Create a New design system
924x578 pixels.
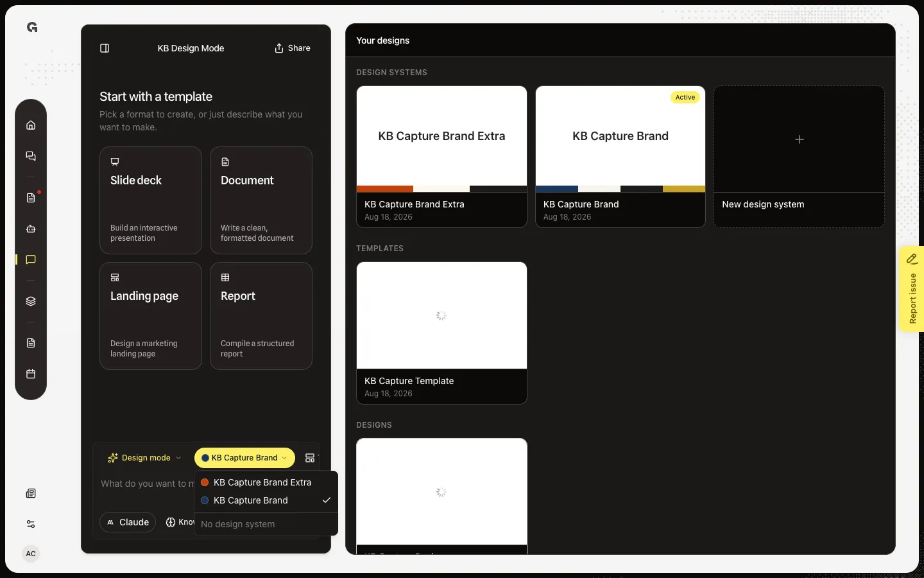(799, 157)
